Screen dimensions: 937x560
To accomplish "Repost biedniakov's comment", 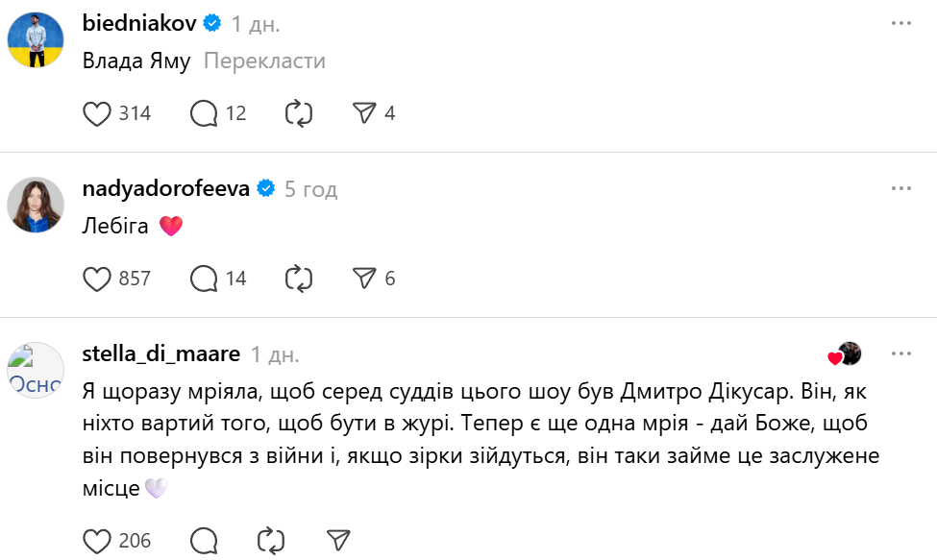I will (299, 113).
